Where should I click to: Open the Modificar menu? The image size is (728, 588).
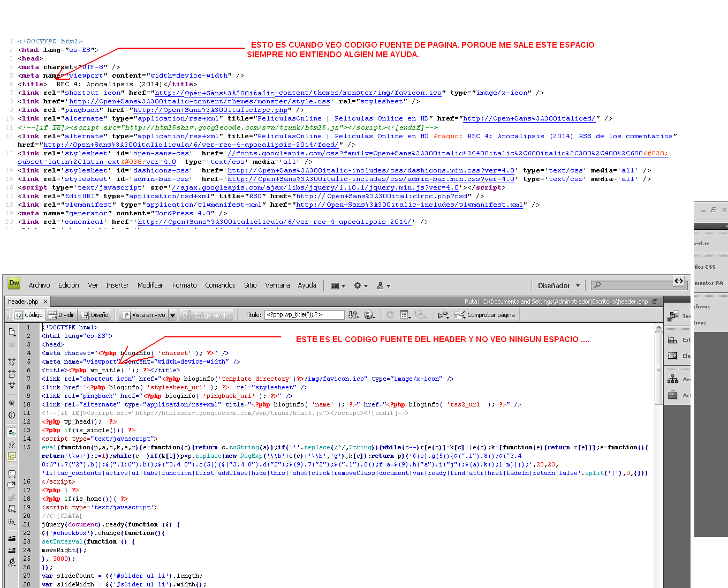[x=150, y=285]
